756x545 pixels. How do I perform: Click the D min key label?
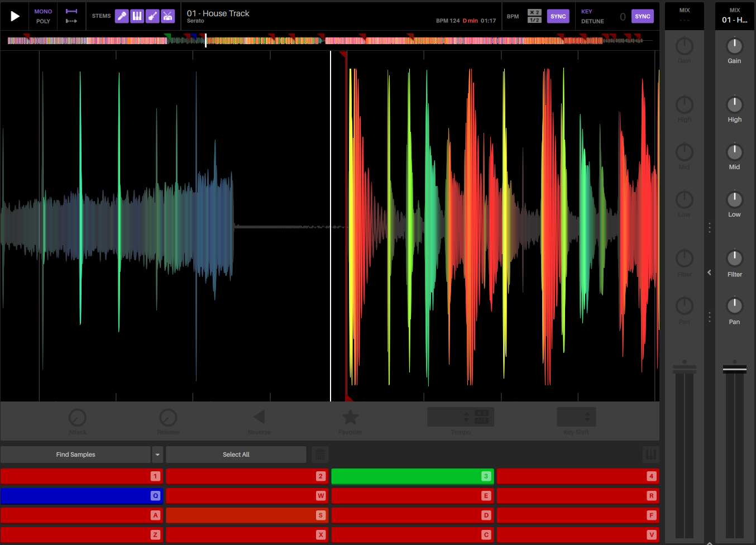pos(470,21)
